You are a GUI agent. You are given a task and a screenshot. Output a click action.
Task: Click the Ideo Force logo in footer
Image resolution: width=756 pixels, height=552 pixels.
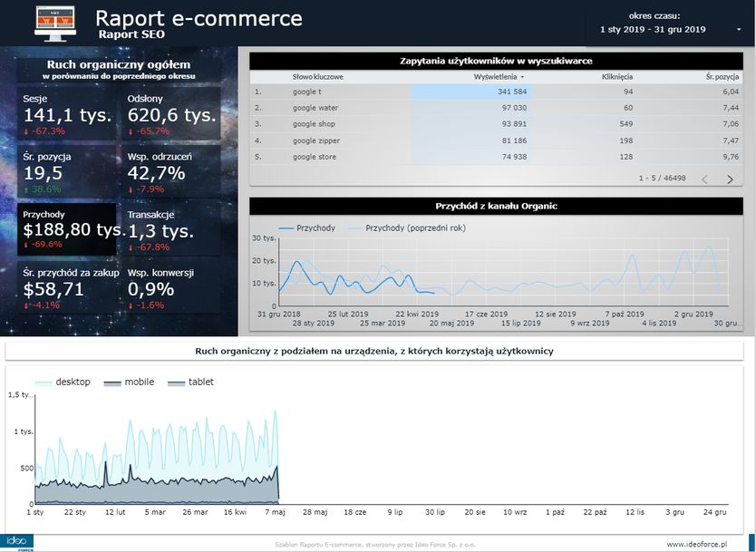click(17, 542)
